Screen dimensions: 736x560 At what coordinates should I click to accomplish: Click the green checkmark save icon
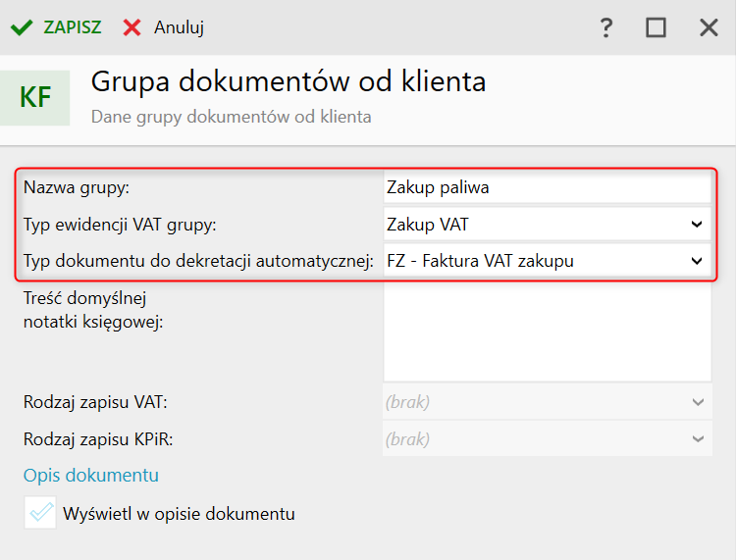coord(22,27)
